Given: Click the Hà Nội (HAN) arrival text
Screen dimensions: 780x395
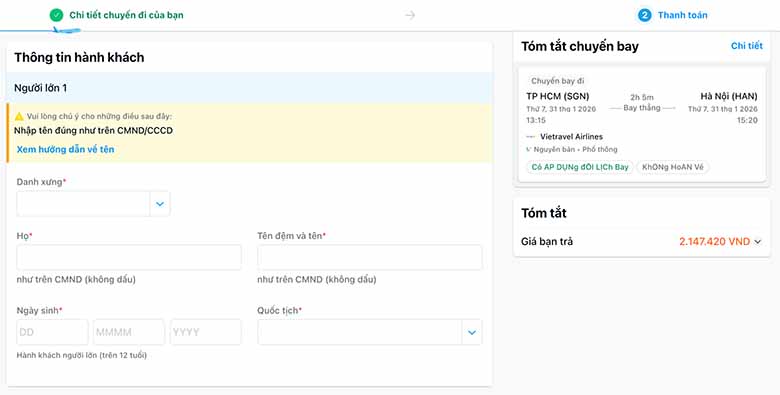Looking at the screenshot, I should click(729, 96).
